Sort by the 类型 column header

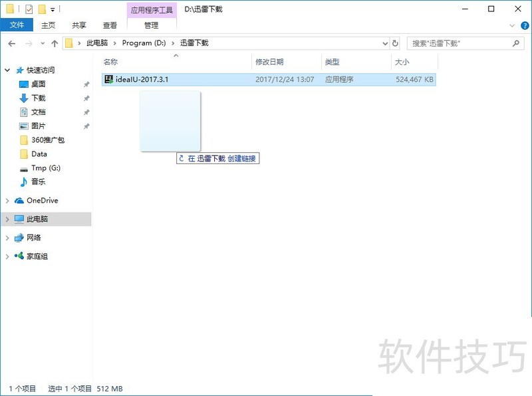pyautogui.click(x=332, y=62)
